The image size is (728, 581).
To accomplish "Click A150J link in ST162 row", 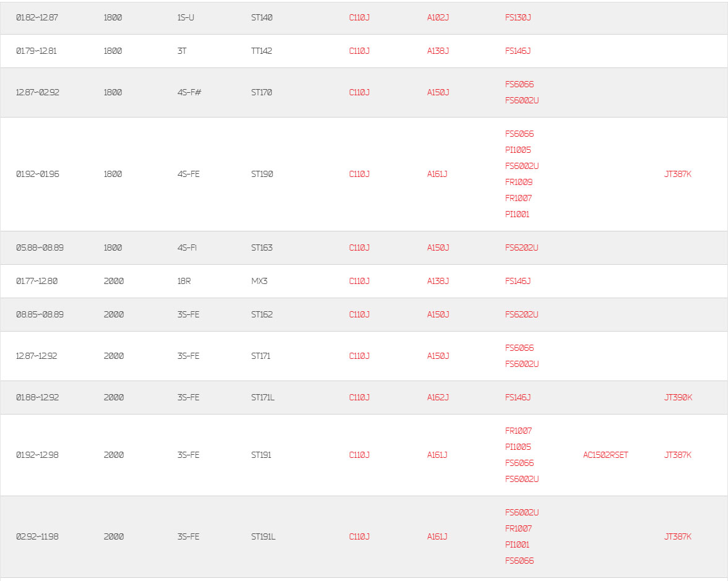I will click(438, 314).
